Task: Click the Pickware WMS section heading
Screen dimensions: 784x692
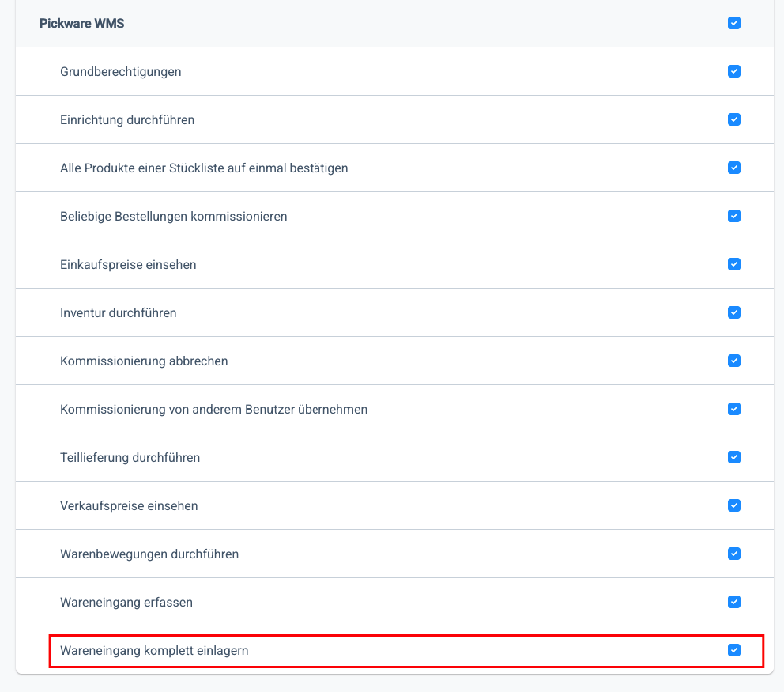Action: tap(81, 24)
